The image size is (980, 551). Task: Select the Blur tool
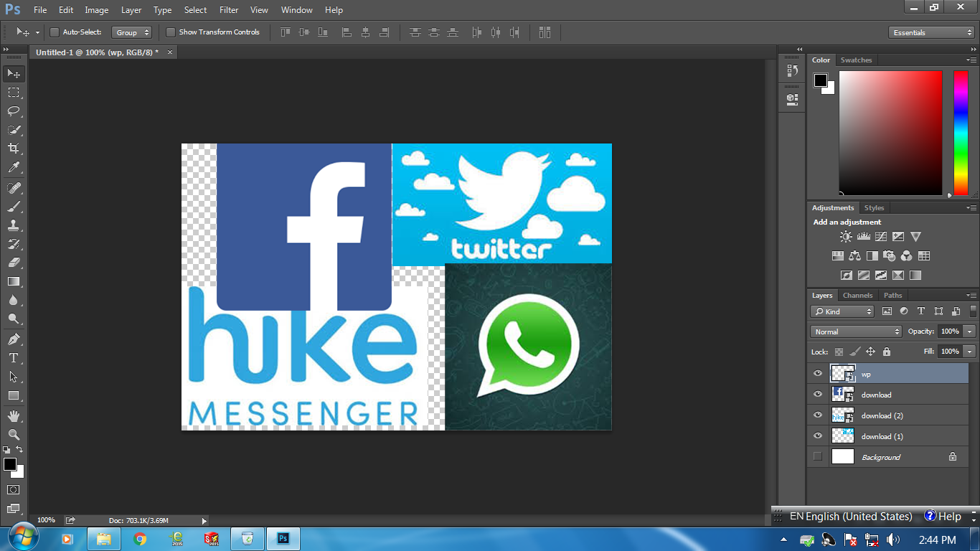click(x=14, y=300)
